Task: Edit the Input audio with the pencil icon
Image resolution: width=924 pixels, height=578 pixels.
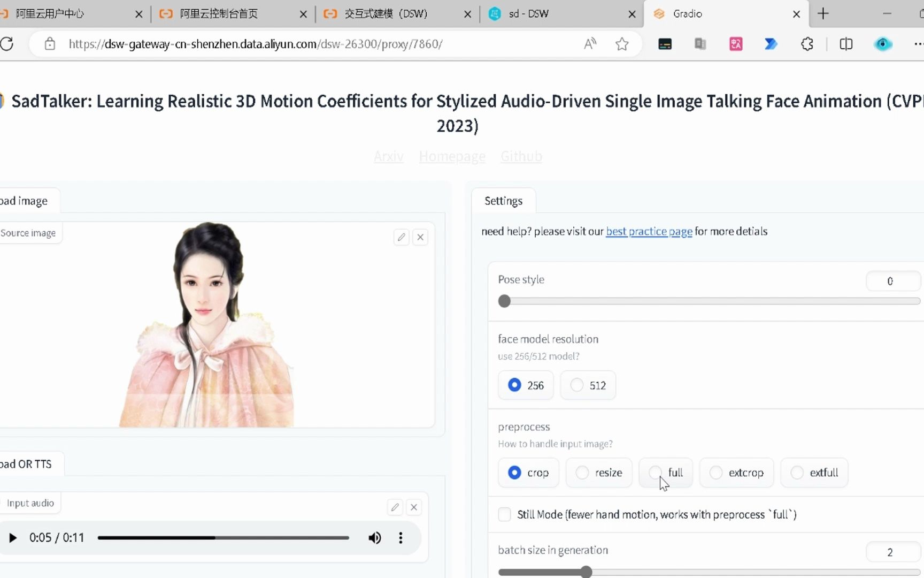Action: pyautogui.click(x=395, y=507)
